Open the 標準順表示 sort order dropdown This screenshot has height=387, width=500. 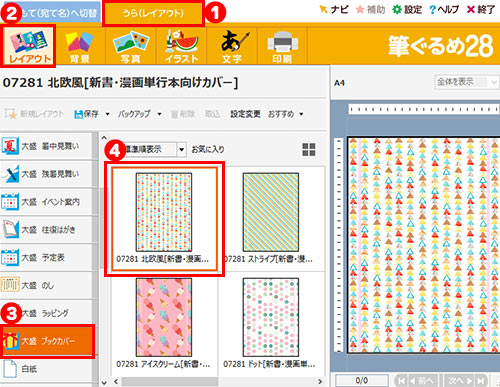181,149
